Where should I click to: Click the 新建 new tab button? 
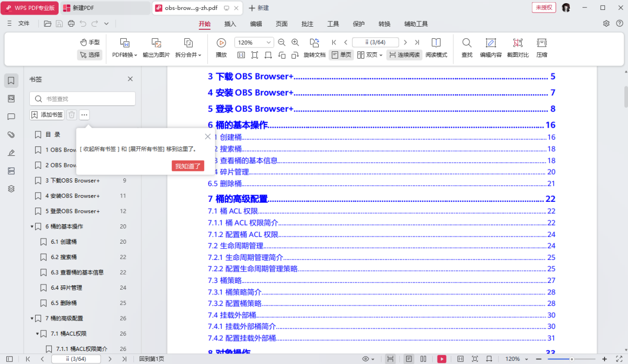click(x=259, y=8)
